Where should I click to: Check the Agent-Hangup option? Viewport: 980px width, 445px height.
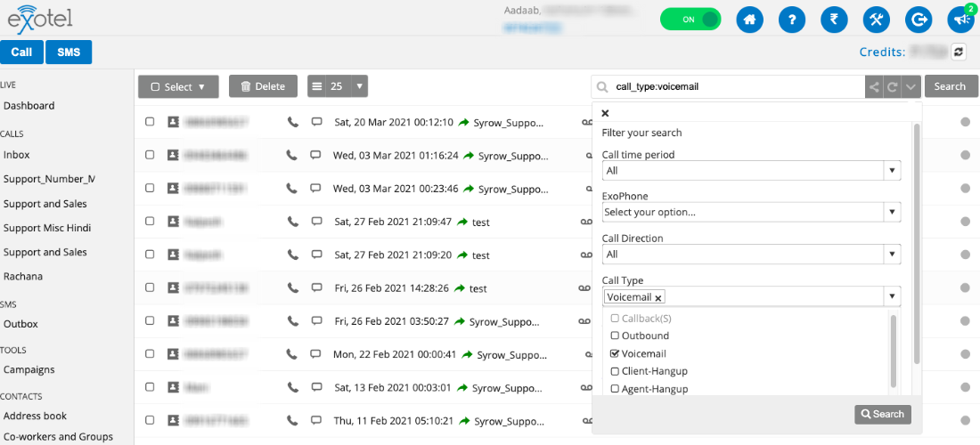click(x=615, y=389)
